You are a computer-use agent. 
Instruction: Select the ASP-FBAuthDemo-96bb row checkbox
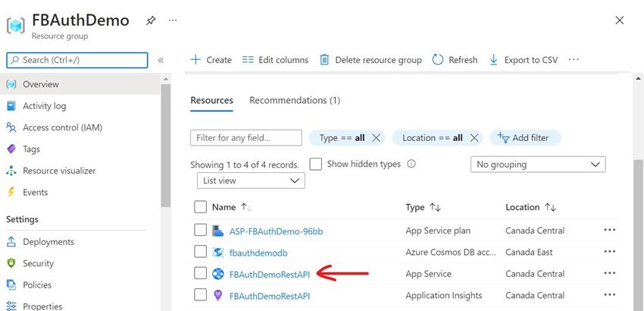[200, 231]
